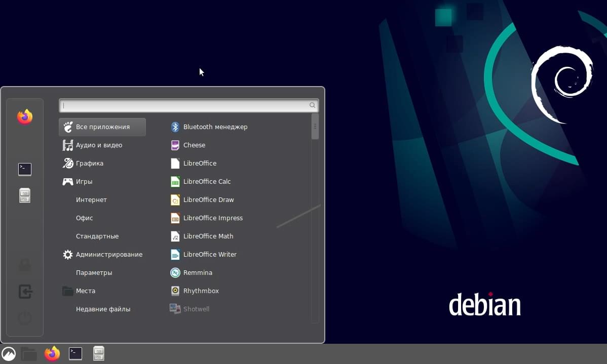The height and width of the screenshot is (364, 607).
Task: Click the LibreOffice Draw label
Action: 209,199
